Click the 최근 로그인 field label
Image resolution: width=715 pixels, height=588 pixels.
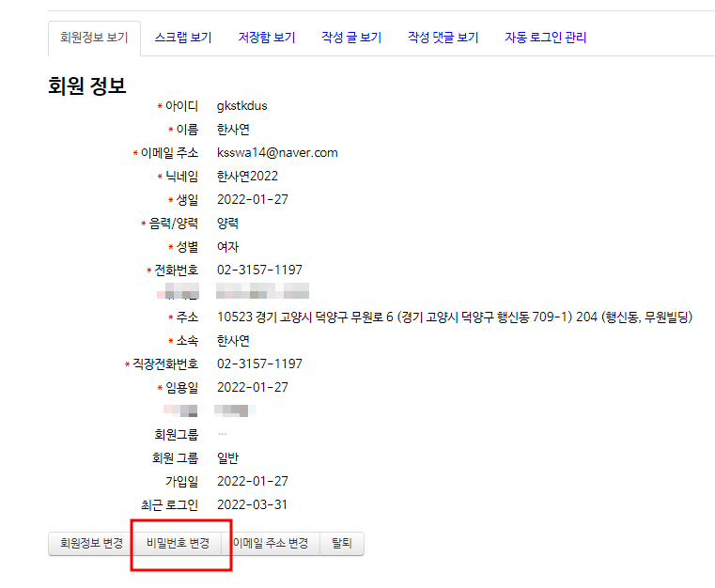pyautogui.click(x=169, y=505)
